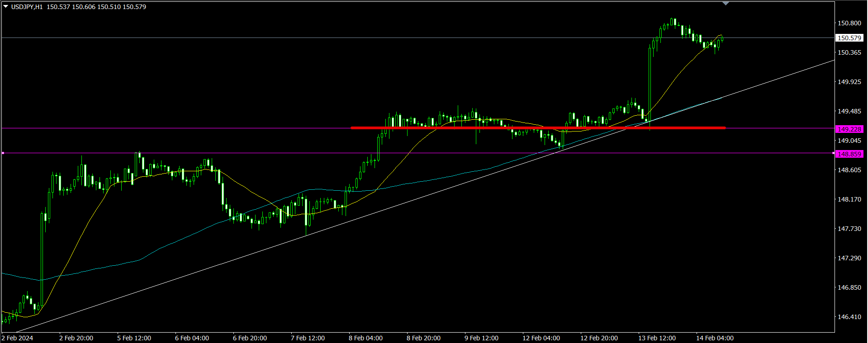Click the 2 Feb 2024 time label
Viewport: 868px width, 343px height.
click(17, 338)
